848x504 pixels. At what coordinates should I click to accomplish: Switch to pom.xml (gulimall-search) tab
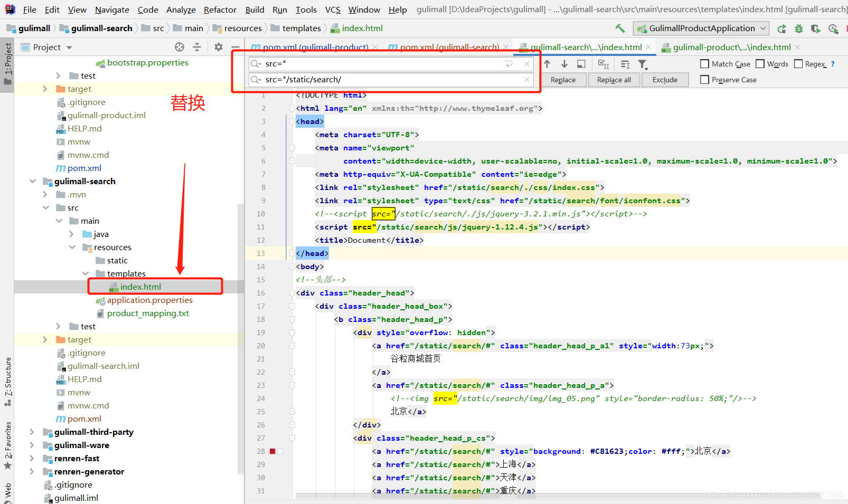tap(449, 47)
